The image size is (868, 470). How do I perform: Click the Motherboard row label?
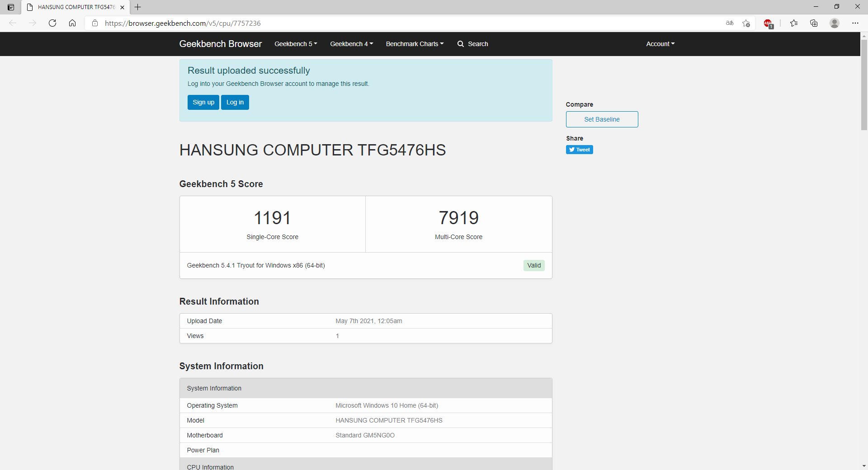pos(205,435)
